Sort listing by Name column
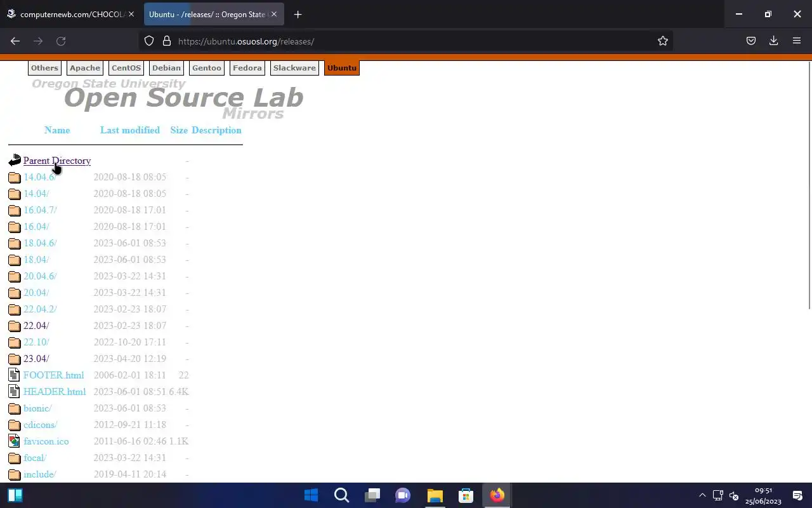Screen dimensions: 812x508 57,130
